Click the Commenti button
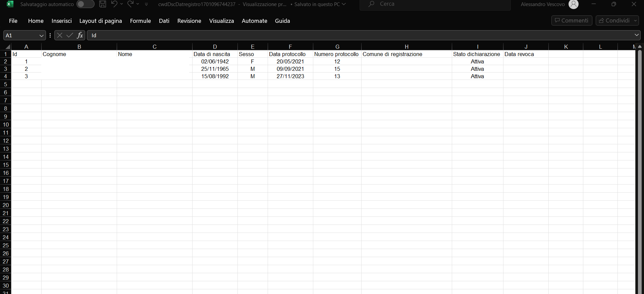Image resolution: width=644 pixels, height=294 pixels. point(572,20)
